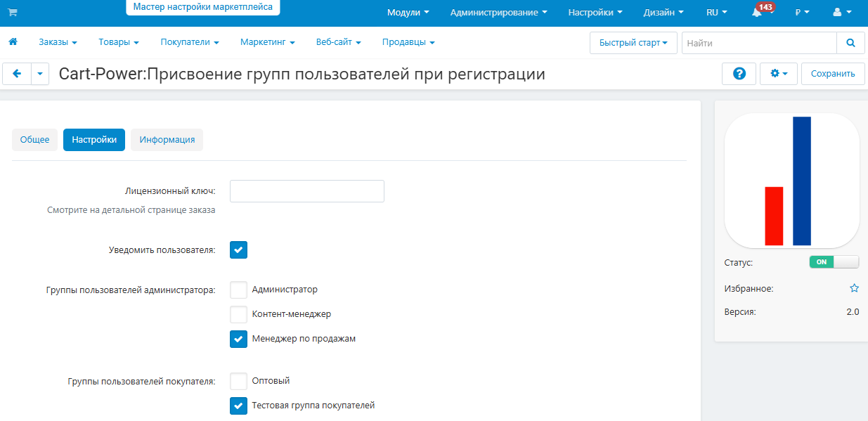This screenshot has width=868, height=421.
Task: Open the shopping cart storefront icon
Action: click(13, 13)
